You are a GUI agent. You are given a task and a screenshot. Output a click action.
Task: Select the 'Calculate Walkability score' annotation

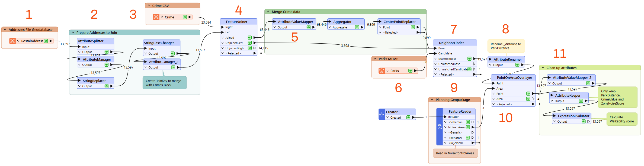tap(622, 119)
